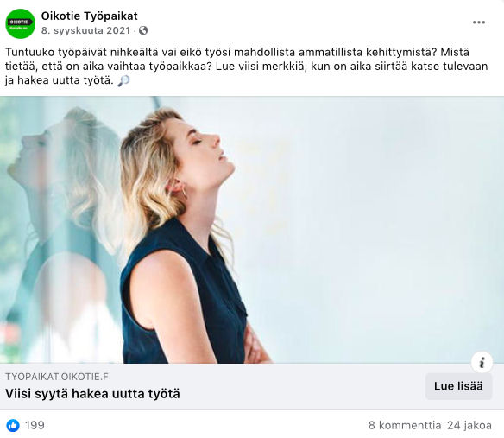This screenshot has width=504, height=438.
Task: Click the globe public audience icon
Action: (143, 30)
